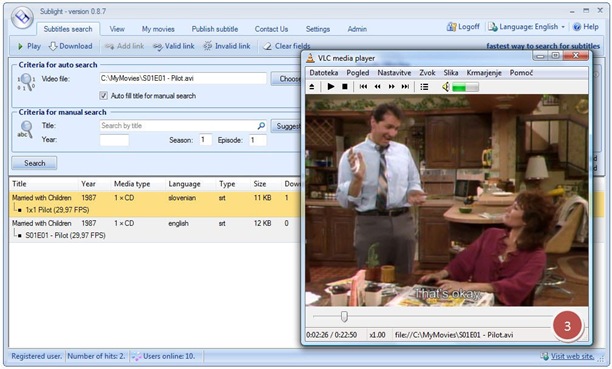612x369 pixels.
Task: Click Registered user status text
Action: tap(37, 356)
